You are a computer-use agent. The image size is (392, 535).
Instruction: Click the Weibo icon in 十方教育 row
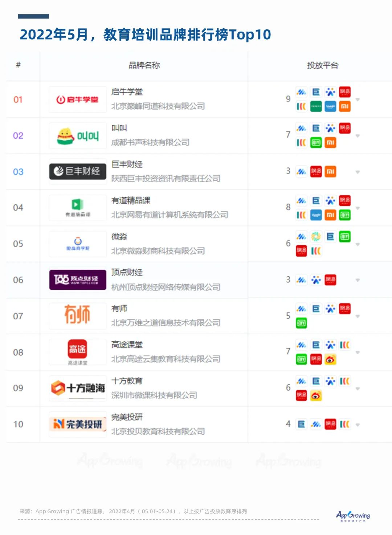pos(316,396)
